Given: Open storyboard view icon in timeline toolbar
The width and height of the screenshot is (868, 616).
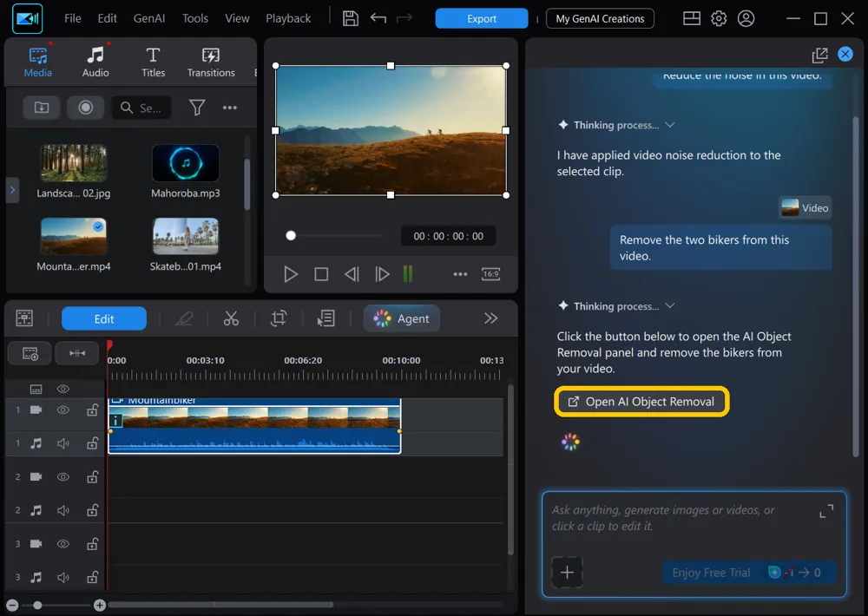Looking at the screenshot, I should pyautogui.click(x=24, y=318).
